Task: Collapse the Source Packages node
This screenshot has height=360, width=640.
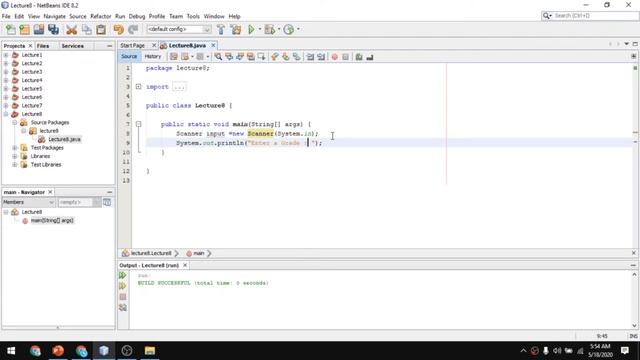Action: coord(15,122)
